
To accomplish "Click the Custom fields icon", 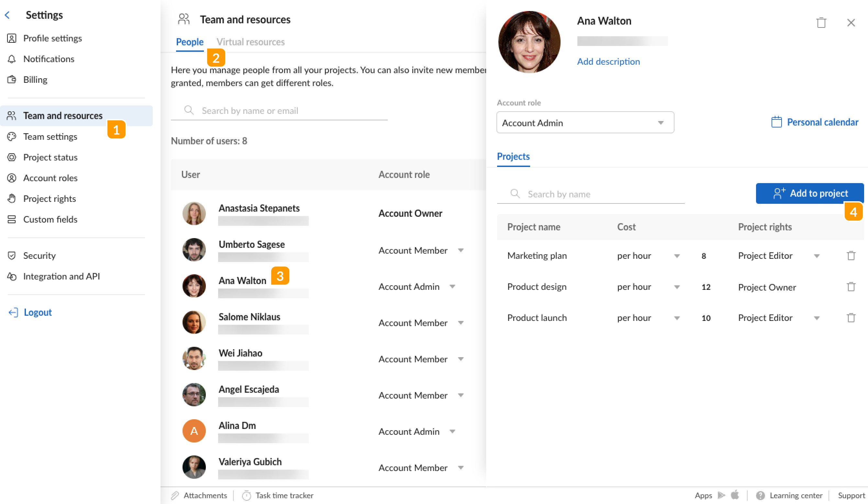I will pos(12,219).
